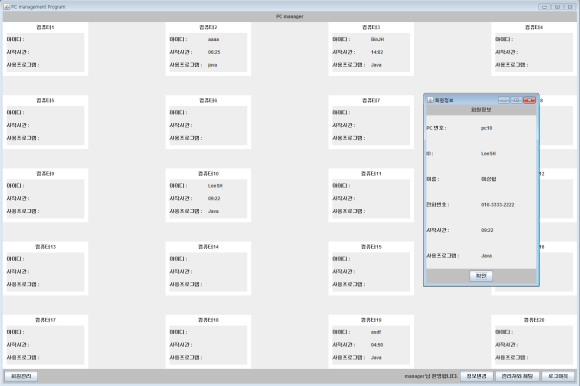Click start time 04:50 in 컴퓨터19
This screenshot has height=386, width=580.
[x=377, y=345]
